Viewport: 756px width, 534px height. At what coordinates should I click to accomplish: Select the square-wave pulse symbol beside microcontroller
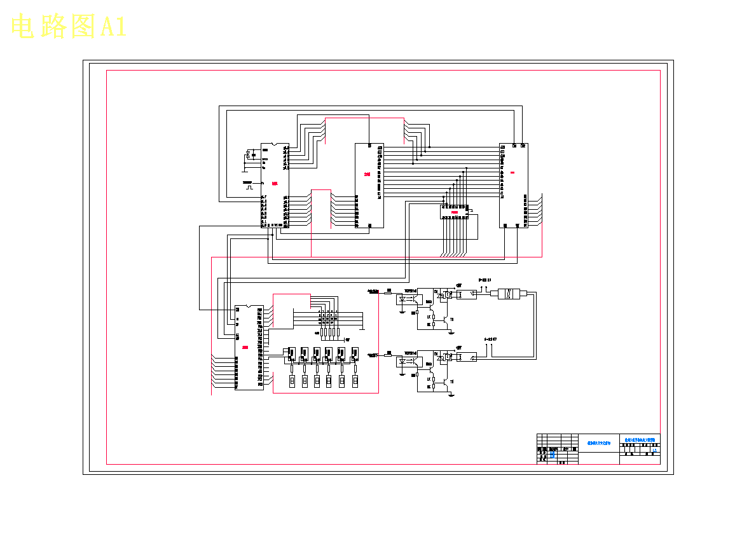click(249, 187)
